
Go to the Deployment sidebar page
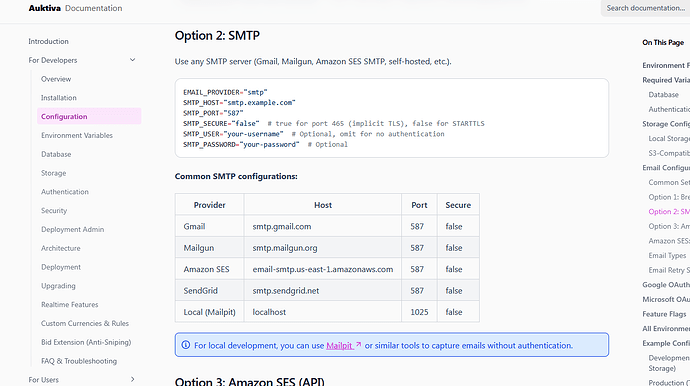pyautogui.click(x=61, y=267)
